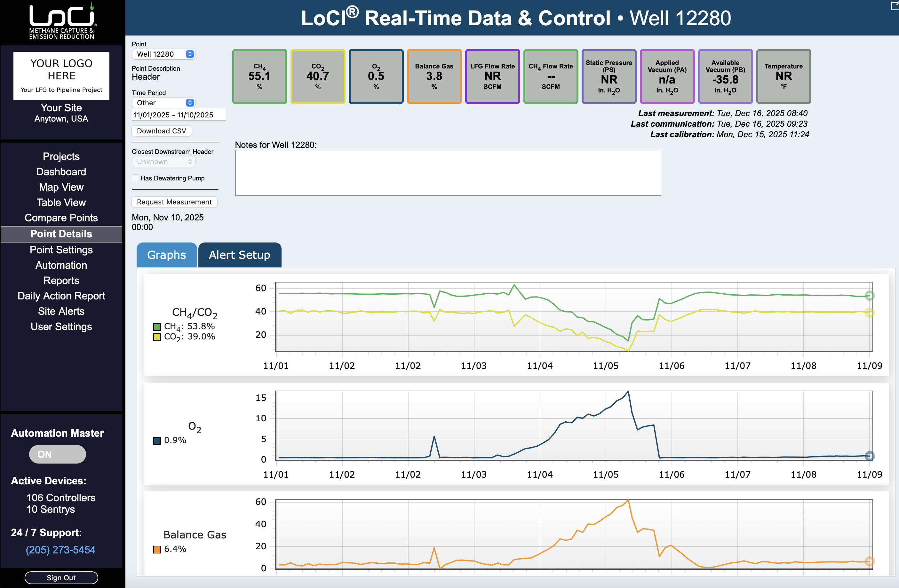Expand the Closest Downstream Header dropdown
This screenshot has height=588, width=899.
pos(163,162)
